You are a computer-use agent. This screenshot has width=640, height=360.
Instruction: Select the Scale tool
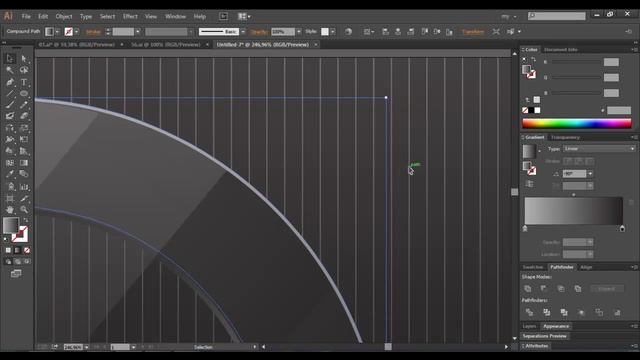24,128
